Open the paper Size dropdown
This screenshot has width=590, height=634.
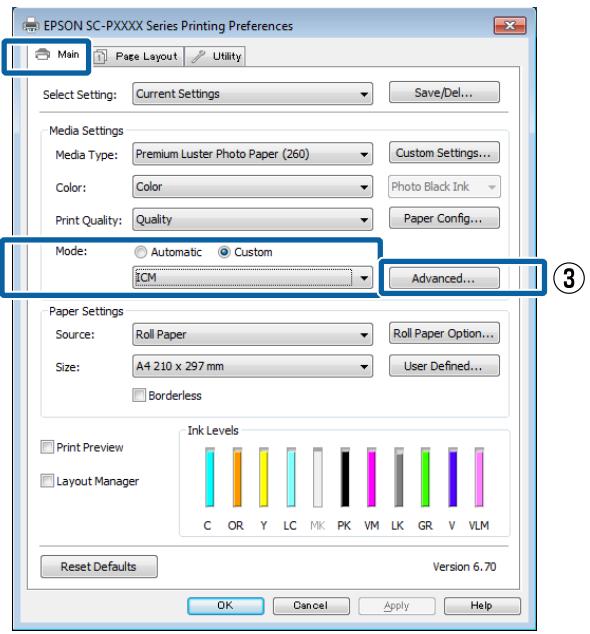tap(252, 366)
